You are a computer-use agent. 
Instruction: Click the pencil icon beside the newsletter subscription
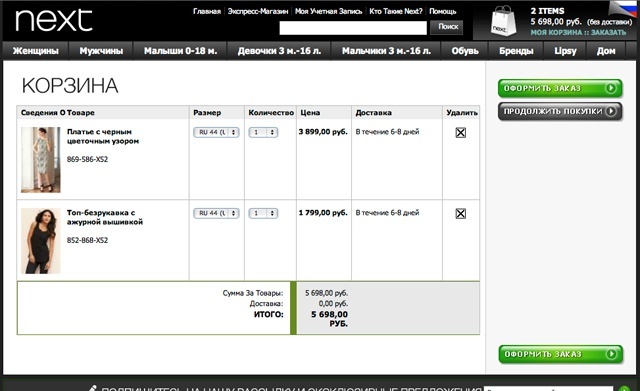pyautogui.click(x=92, y=388)
